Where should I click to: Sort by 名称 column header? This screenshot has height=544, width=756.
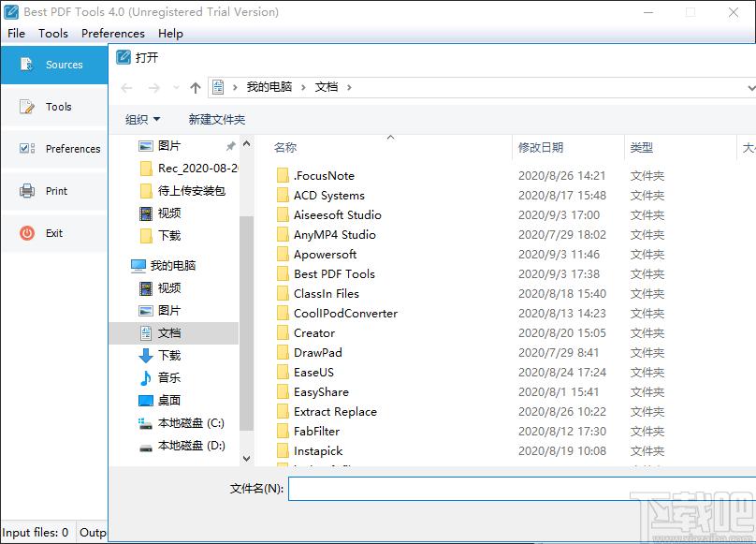(x=285, y=148)
